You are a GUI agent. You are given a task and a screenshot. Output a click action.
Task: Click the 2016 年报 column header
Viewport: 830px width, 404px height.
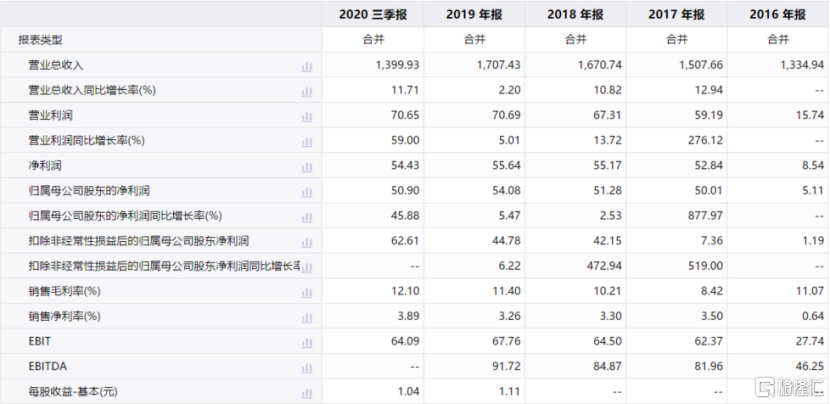[x=778, y=14]
